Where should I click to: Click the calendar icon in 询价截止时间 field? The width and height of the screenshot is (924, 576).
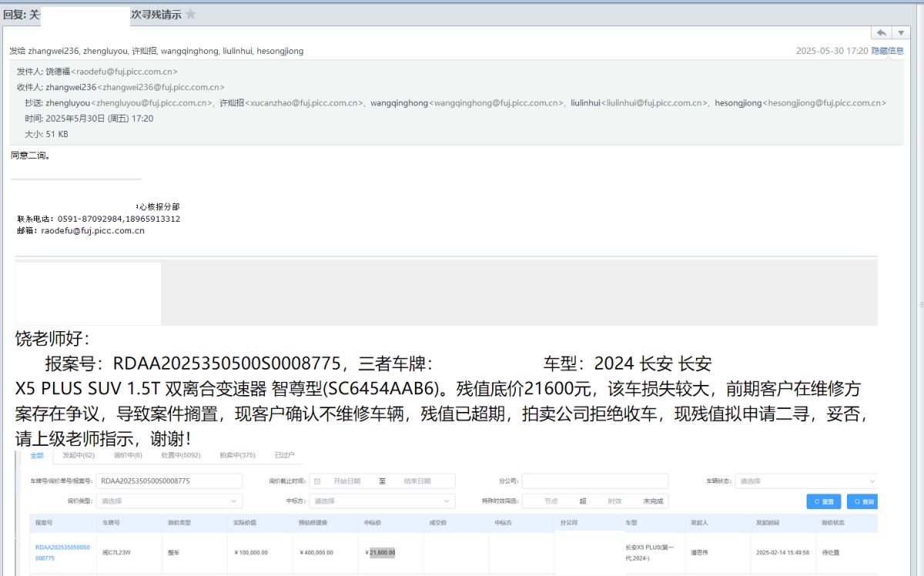point(317,481)
